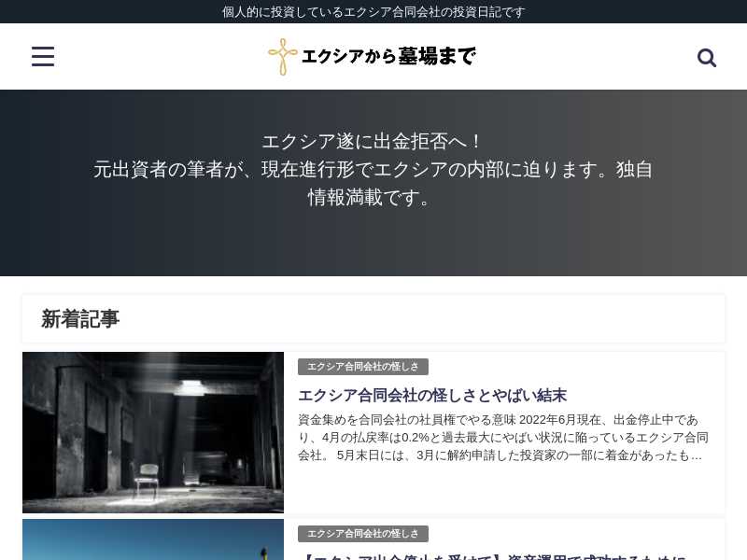Click the hero line 情報満載です。
Screen dimensions: 747x560
[x=373, y=198]
